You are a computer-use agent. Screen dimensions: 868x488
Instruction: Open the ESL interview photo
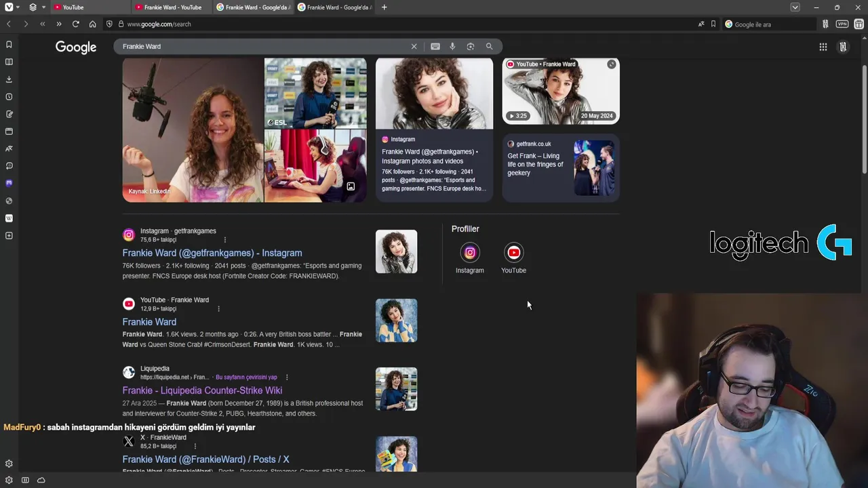[315, 93]
